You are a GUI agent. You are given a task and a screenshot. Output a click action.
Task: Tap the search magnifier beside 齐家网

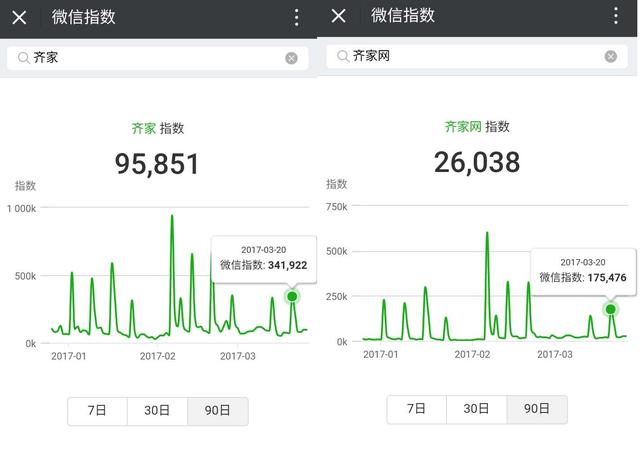pyautogui.click(x=342, y=56)
